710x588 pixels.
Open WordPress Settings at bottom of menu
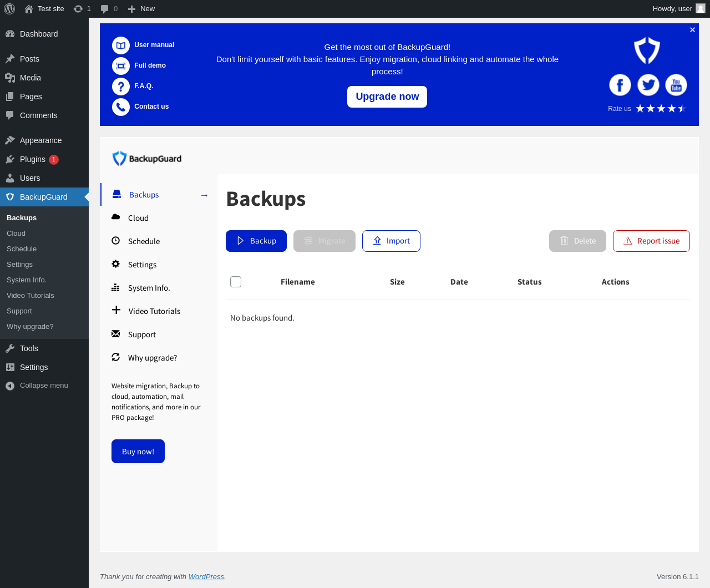(x=44, y=367)
